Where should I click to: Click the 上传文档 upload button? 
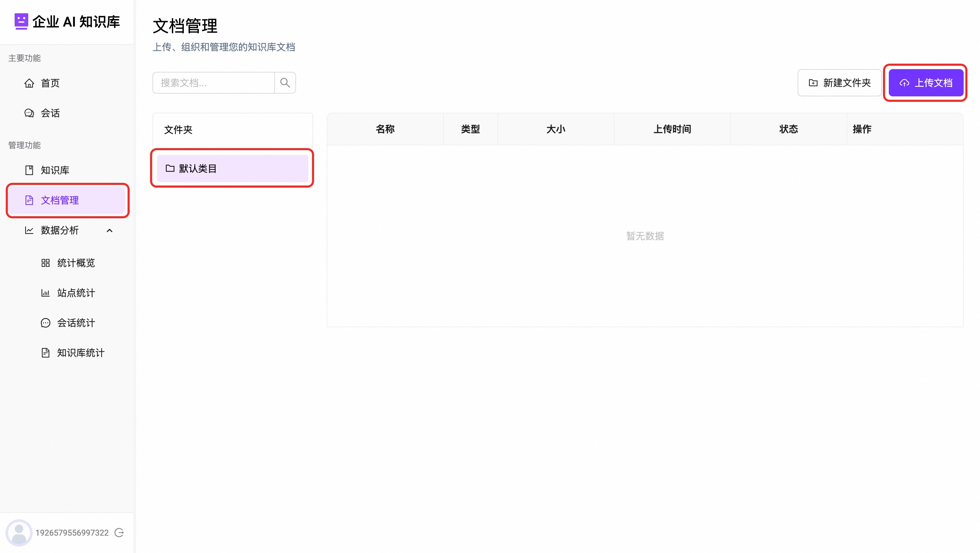(926, 83)
